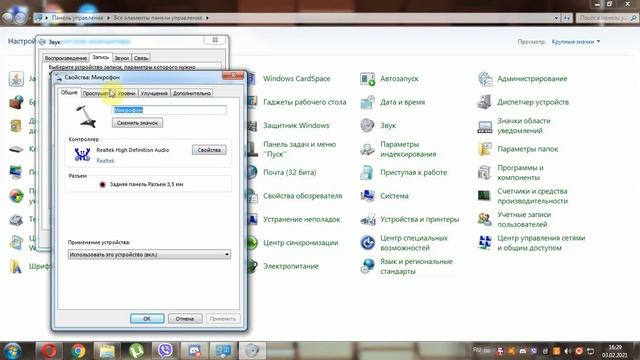
Task: Click the Применить button
Action: [x=223, y=318]
